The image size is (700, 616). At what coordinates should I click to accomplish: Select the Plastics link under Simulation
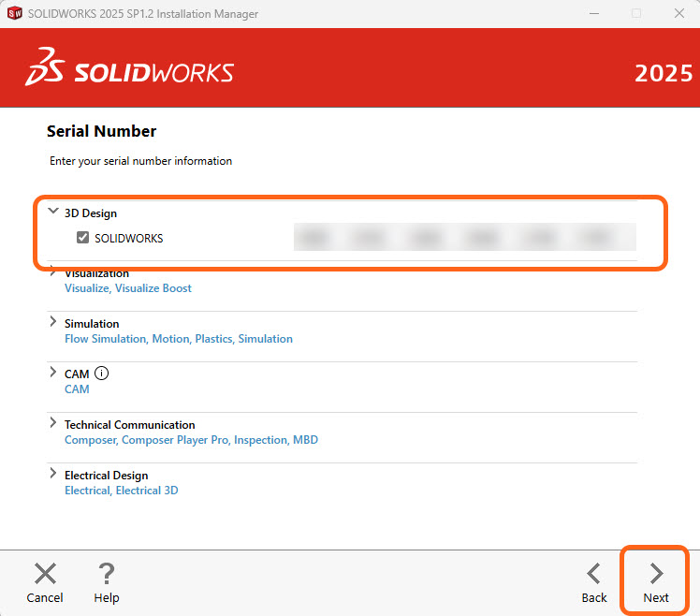click(213, 339)
